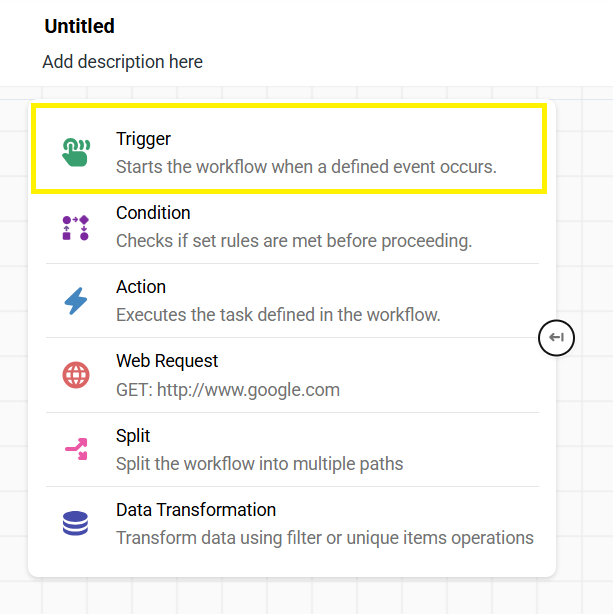
Task: Edit the Untitled workflow title
Action: [80, 27]
